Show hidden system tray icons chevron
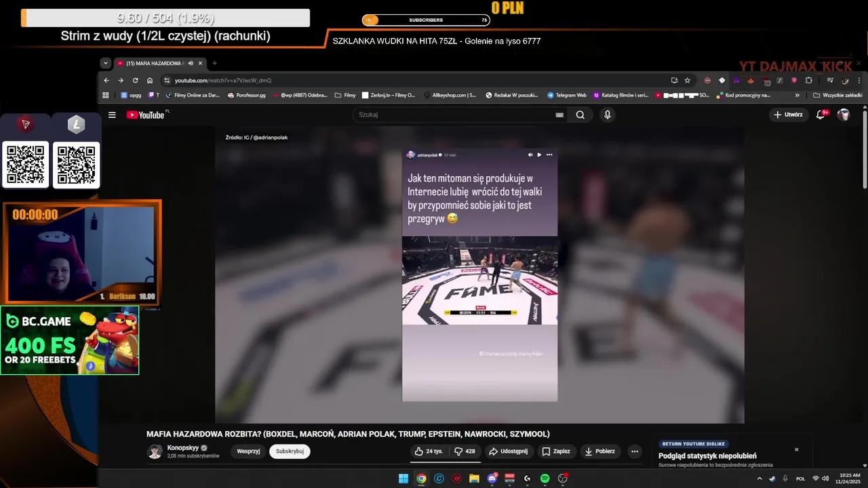This screenshot has height=488, width=868. point(759,479)
